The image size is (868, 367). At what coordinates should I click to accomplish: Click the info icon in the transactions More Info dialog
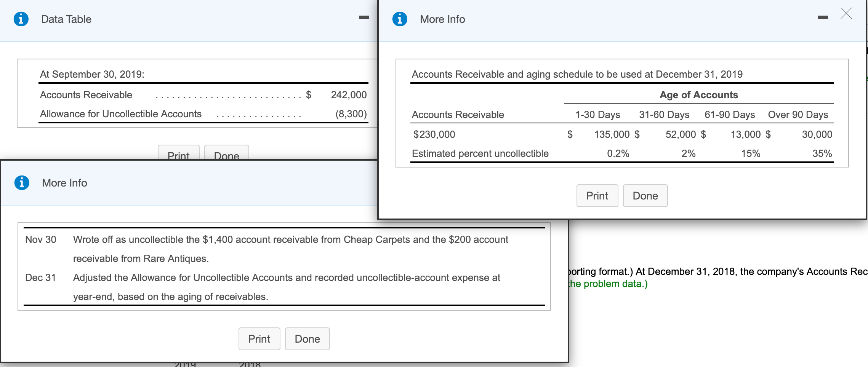(x=22, y=183)
